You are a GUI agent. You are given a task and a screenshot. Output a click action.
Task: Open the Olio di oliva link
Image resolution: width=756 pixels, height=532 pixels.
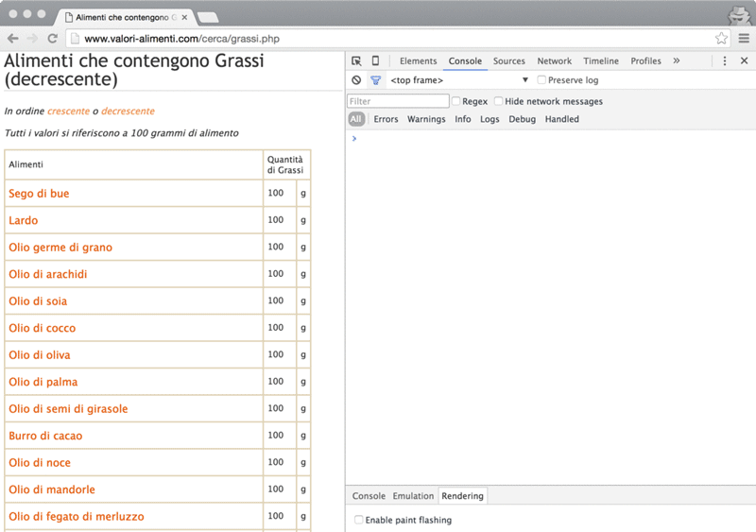39,355
